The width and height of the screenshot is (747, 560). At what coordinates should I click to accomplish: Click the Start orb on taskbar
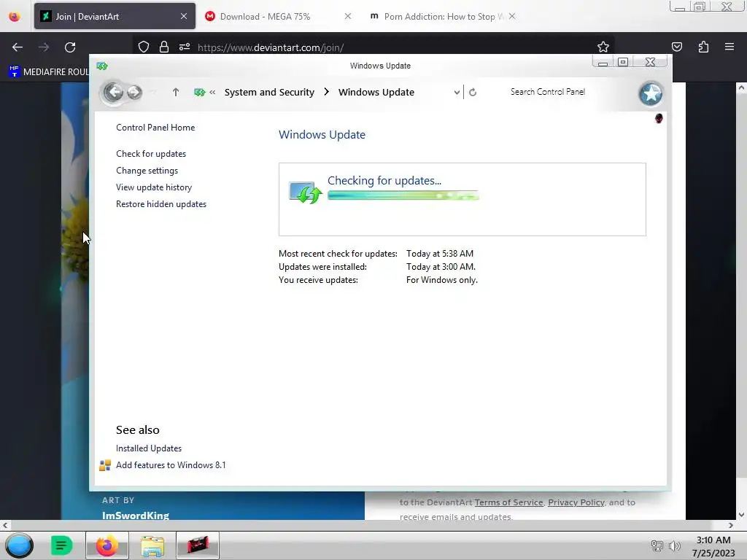[x=19, y=545]
